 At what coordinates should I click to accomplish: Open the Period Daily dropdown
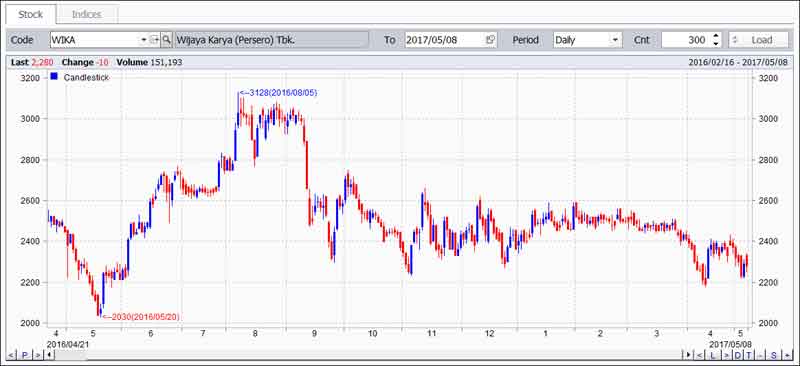615,40
